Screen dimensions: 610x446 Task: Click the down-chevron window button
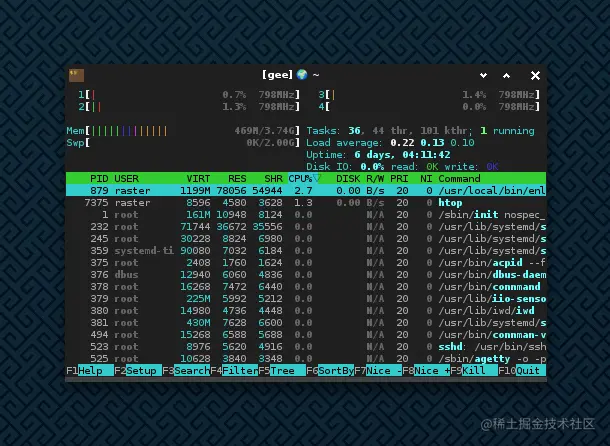click(x=484, y=75)
